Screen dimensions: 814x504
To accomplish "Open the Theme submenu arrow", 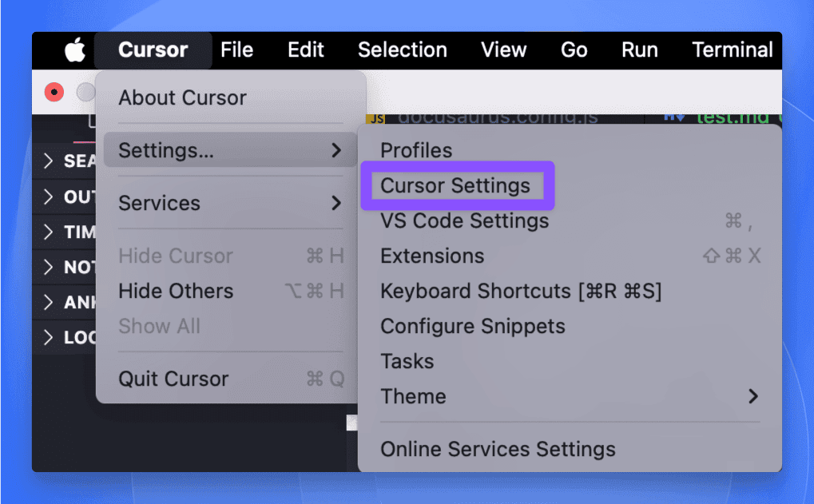I will [x=752, y=396].
